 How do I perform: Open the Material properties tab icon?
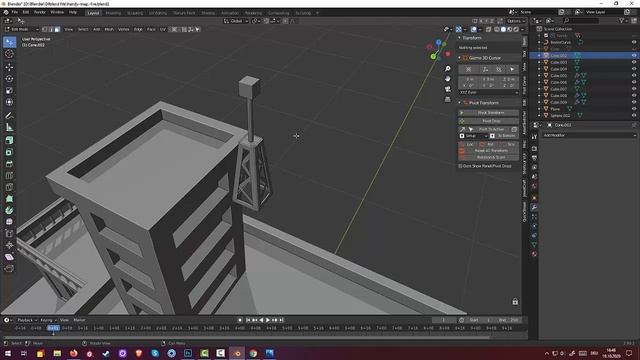[534, 254]
